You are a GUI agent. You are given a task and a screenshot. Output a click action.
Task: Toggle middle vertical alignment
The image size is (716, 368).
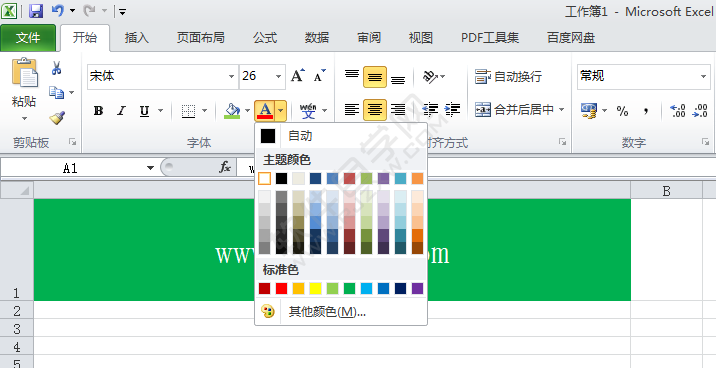click(x=375, y=77)
